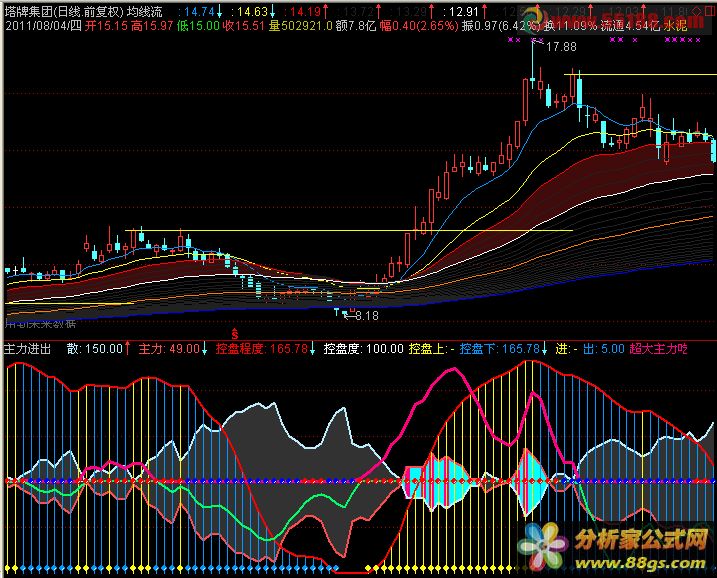Image resolution: width=717 pixels, height=578 pixels.
Task: Click the 控盘程度: 165.78 red value
Action: 260,349
